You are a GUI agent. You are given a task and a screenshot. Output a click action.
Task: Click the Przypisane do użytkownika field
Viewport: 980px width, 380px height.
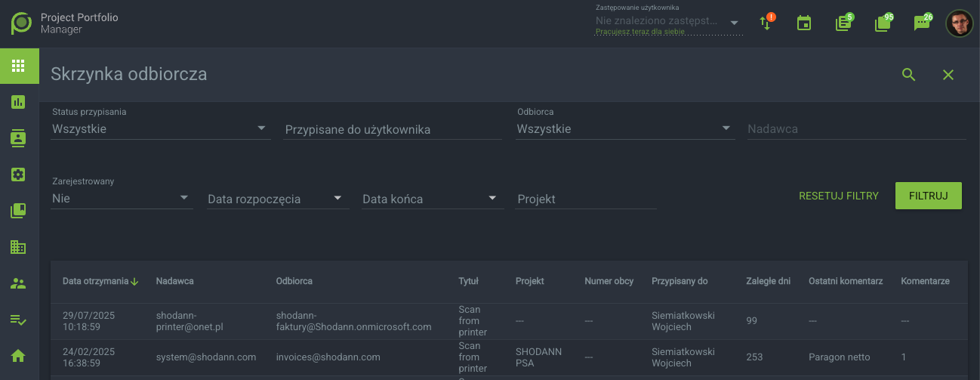393,129
